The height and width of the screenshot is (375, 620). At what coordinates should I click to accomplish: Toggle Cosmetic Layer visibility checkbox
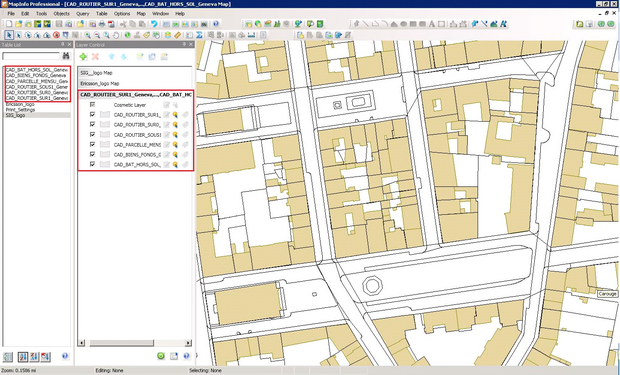(x=93, y=105)
